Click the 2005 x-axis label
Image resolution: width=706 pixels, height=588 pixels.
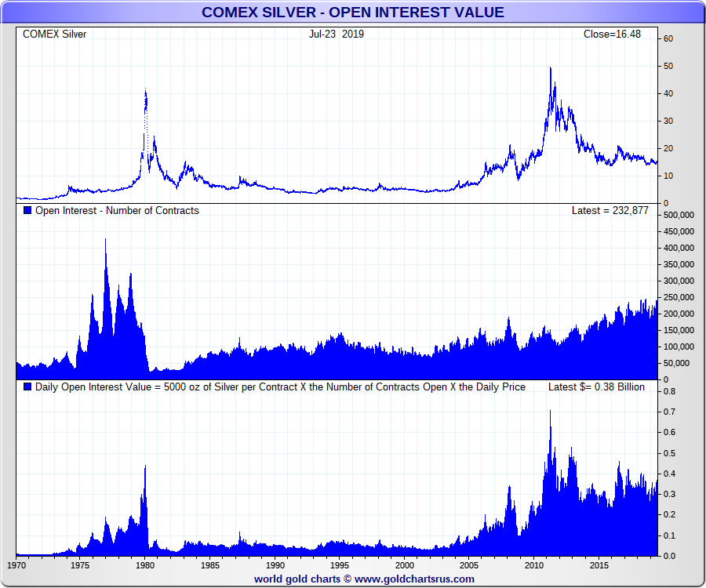pos(469,565)
